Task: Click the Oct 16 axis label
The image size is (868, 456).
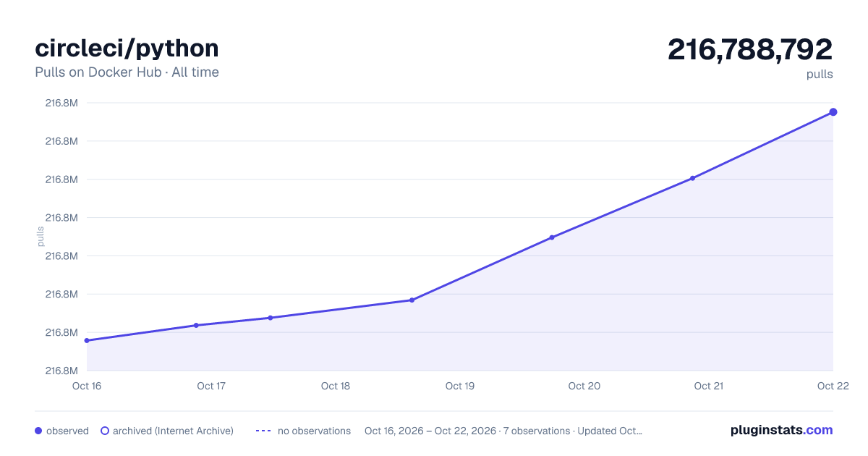Action: coord(87,386)
